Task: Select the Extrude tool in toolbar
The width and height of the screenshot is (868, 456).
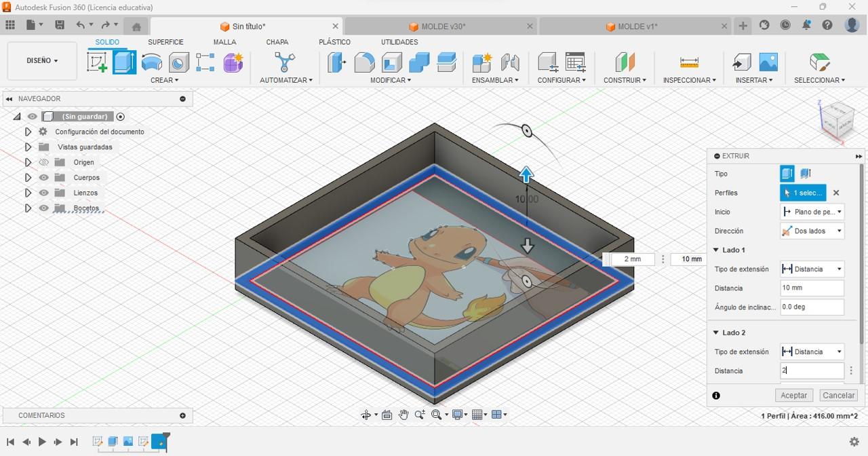Action: 124,62
